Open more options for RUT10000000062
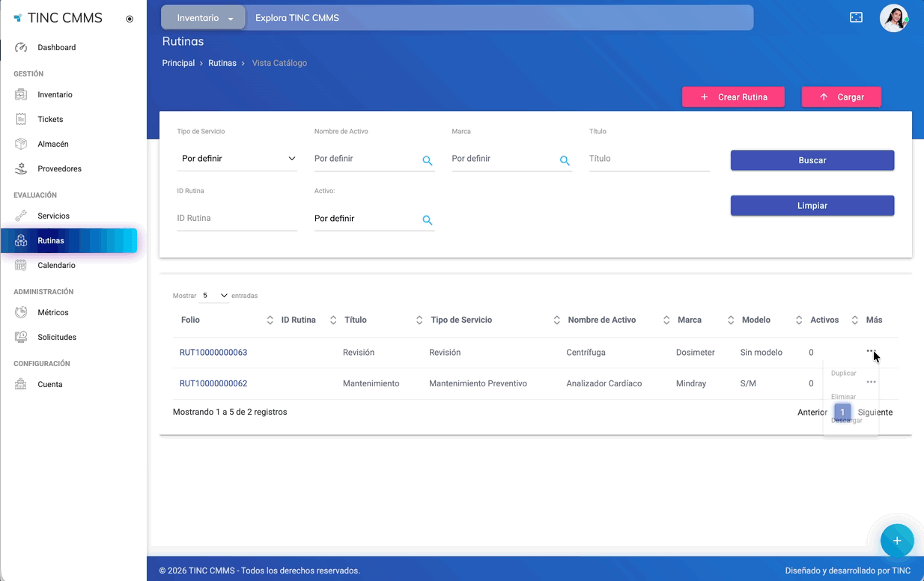Viewport: 924px width, 581px height. [871, 382]
